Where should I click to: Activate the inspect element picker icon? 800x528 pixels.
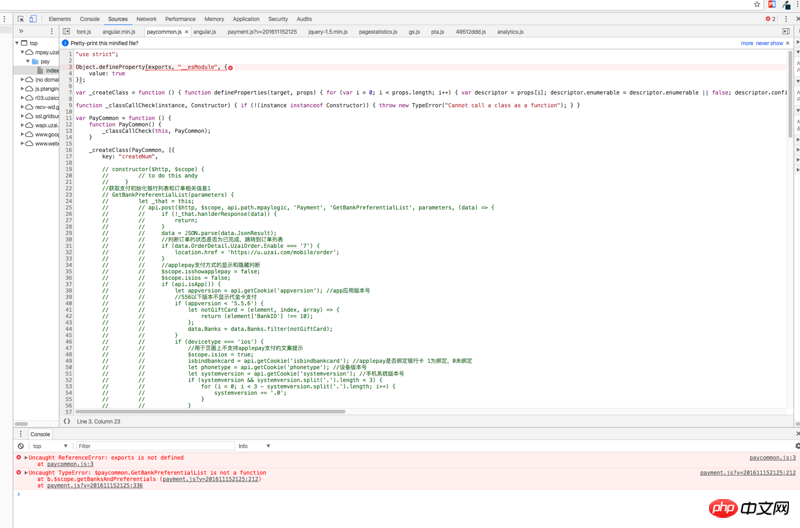click(21, 19)
